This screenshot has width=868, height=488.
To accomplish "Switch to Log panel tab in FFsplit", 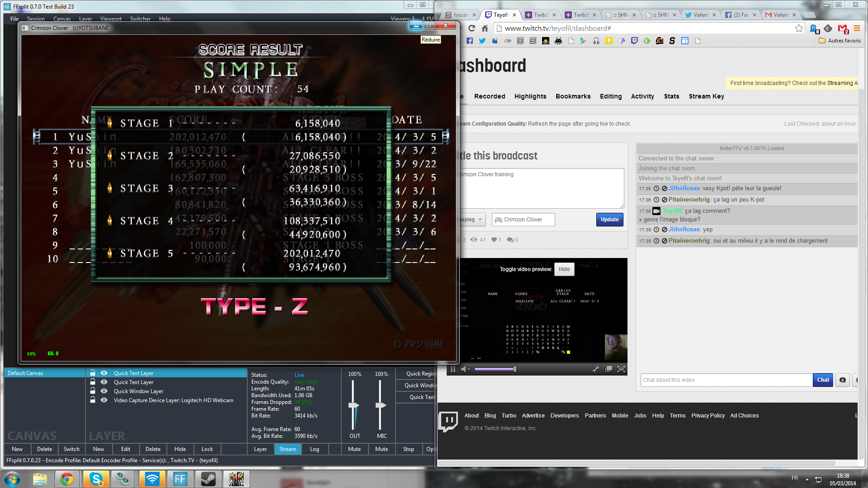I will pos(315,449).
